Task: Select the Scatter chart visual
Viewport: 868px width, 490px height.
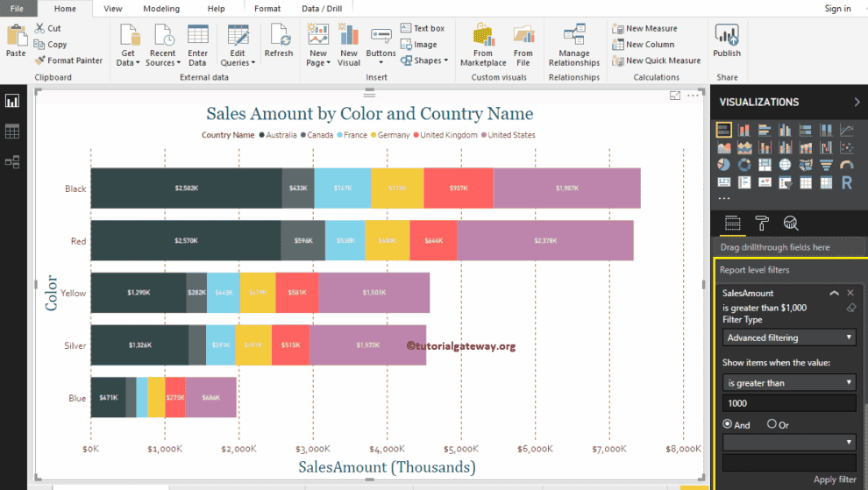Action: click(x=846, y=148)
